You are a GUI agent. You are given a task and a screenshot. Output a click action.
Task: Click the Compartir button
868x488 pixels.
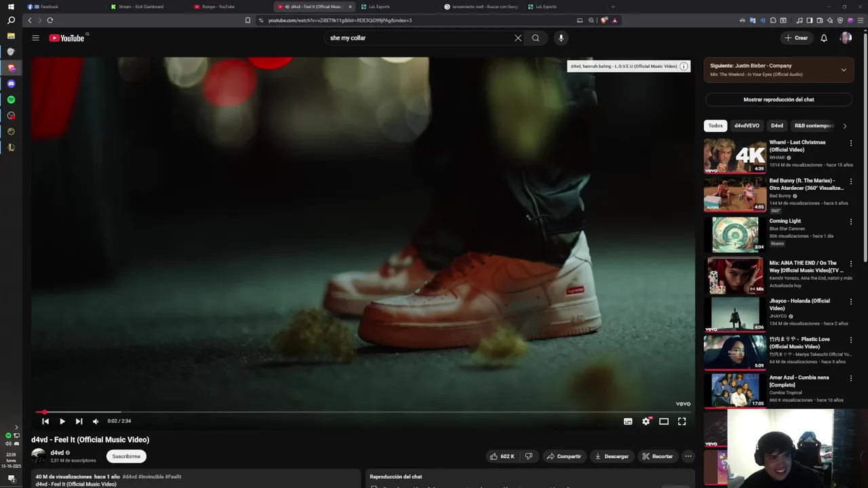[x=564, y=456]
